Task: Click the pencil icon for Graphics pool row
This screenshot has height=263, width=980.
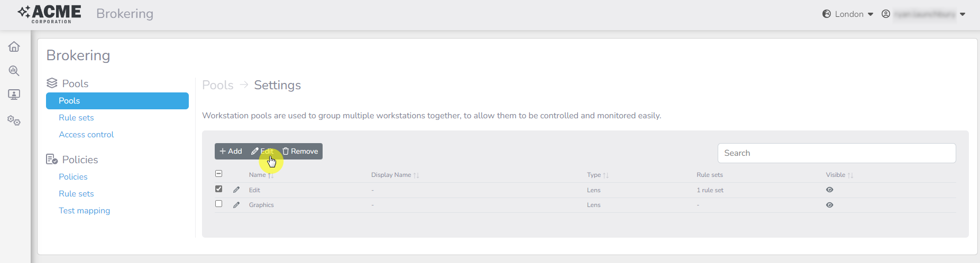Action: (x=236, y=205)
